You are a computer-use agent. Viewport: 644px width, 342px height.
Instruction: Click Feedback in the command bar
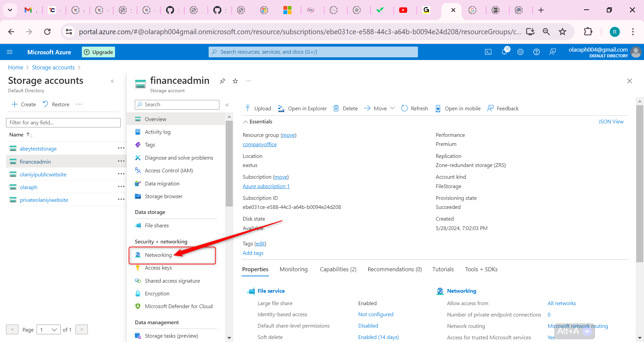tap(503, 108)
